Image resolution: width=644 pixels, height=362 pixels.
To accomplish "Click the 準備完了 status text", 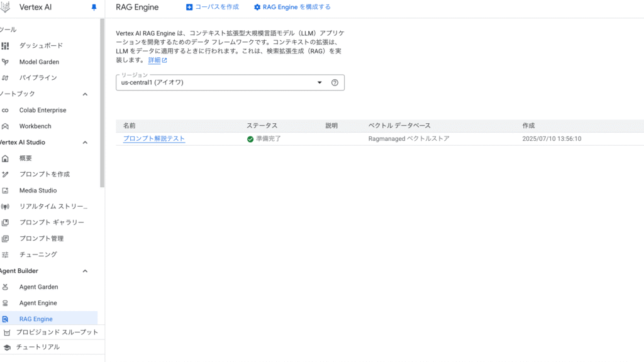I will point(269,139).
